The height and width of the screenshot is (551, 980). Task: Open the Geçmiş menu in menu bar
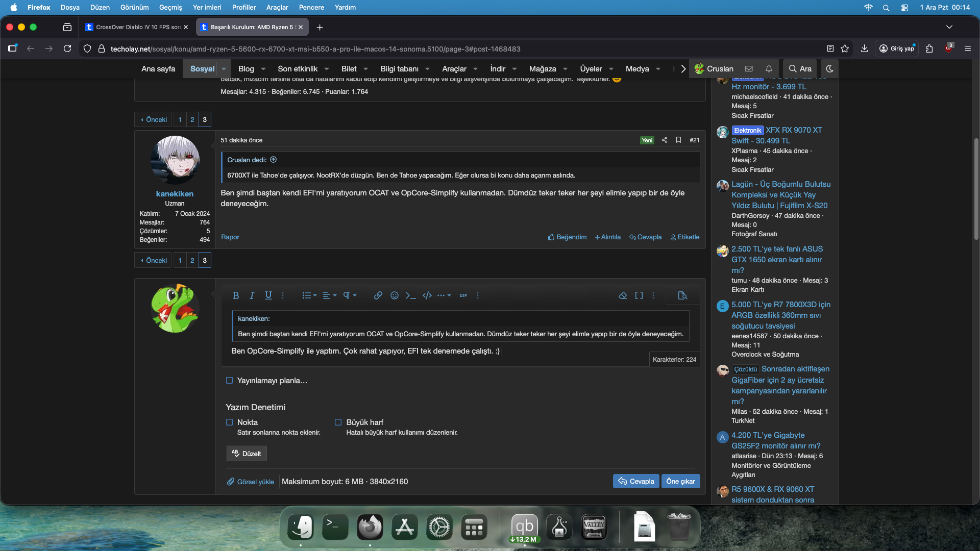[170, 7]
